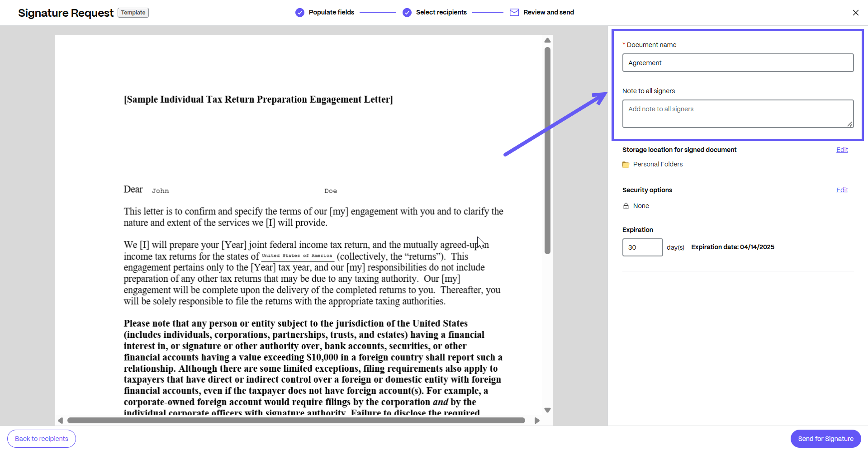The width and height of the screenshot is (868, 450).
Task: Click the Select recipients checkmark icon
Action: [x=407, y=13]
